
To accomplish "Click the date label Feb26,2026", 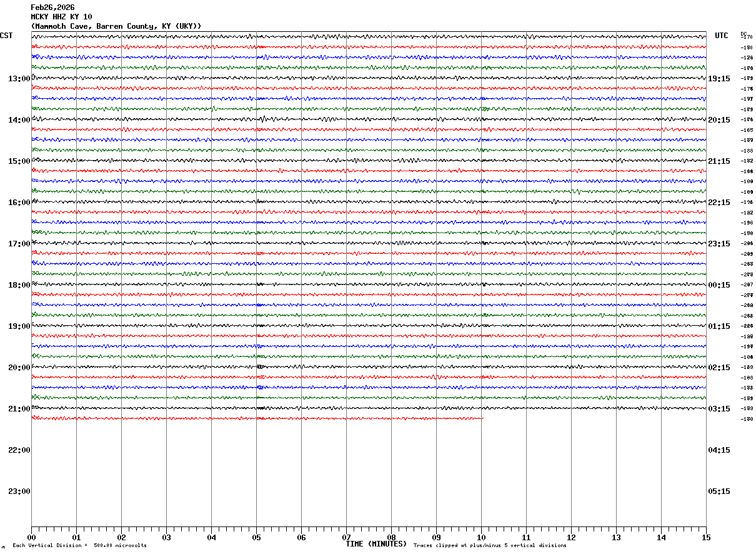I will coord(52,8).
